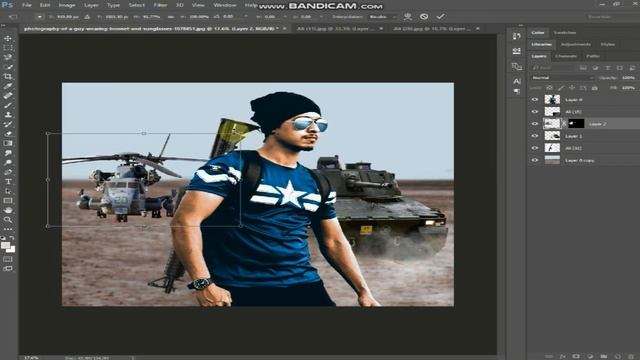Select the Gradient tool
Viewport: 640px width, 360px height.
coord(8,143)
